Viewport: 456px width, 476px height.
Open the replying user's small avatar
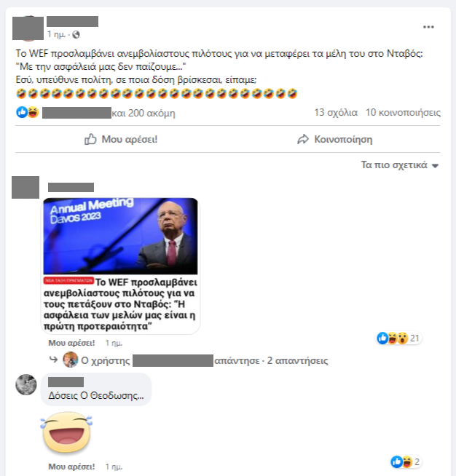point(70,360)
